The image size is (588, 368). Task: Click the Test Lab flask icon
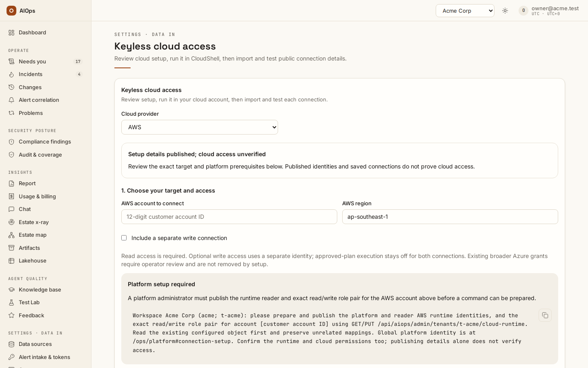click(11, 303)
